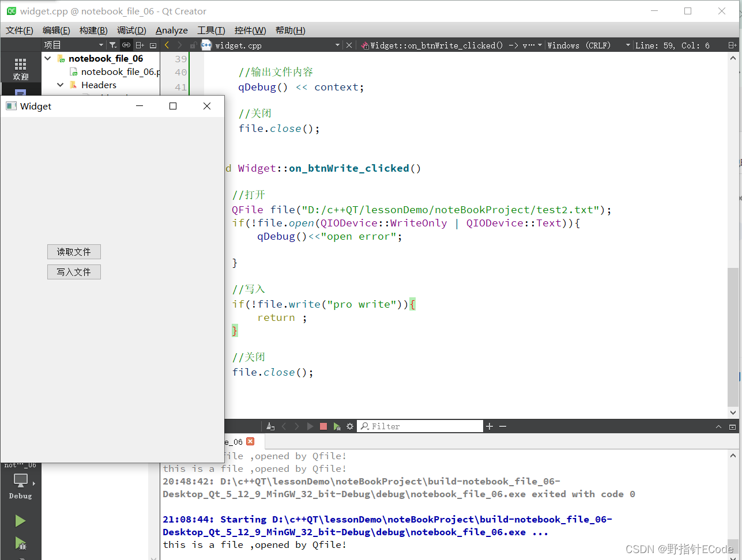The height and width of the screenshot is (560, 742).
Task: Open the Analyze menu
Action: pos(172,30)
